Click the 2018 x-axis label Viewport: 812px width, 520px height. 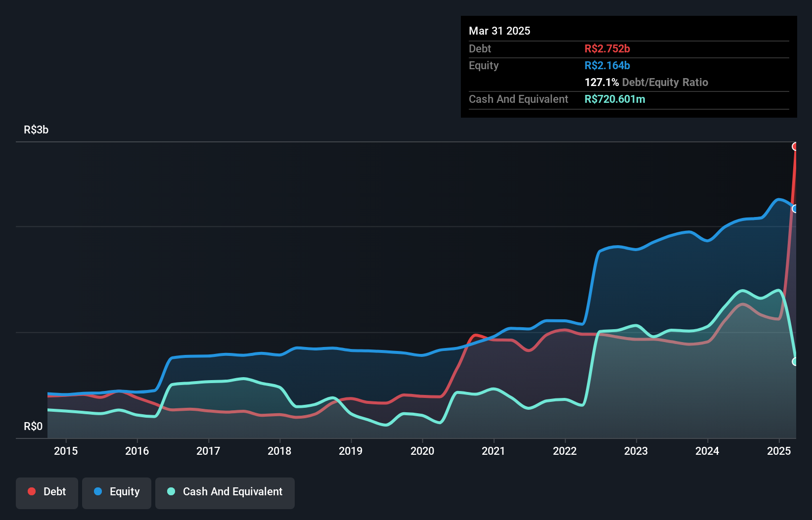coord(279,451)
